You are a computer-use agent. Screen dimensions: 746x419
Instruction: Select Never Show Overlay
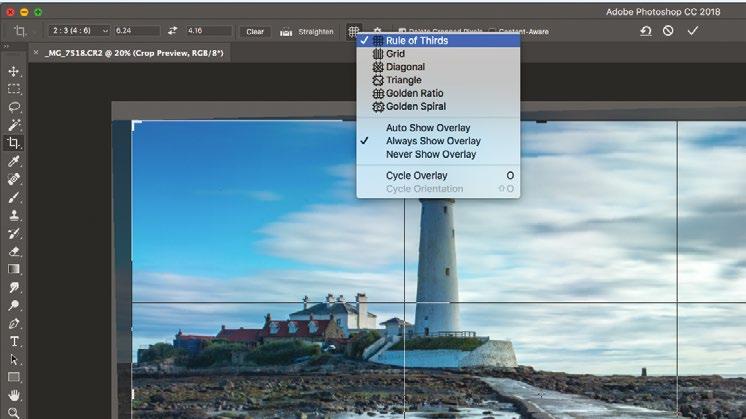(x=438, y=155)
